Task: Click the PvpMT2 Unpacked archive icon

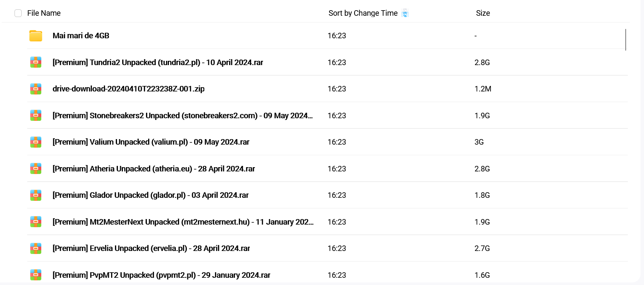Action: (36, 275)
